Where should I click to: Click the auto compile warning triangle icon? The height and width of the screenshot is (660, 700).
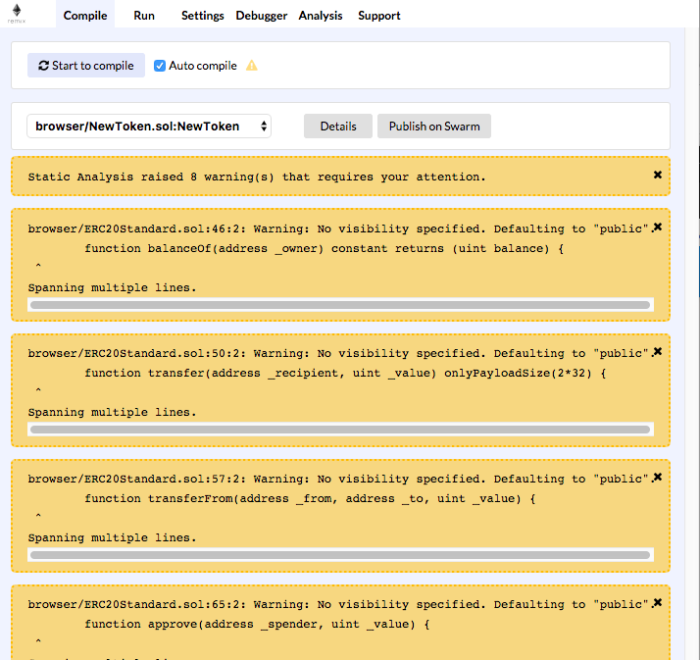252,66
